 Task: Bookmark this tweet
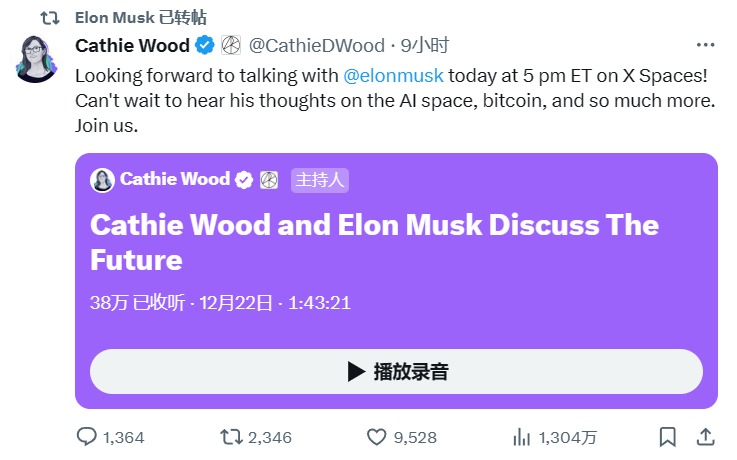667,437
